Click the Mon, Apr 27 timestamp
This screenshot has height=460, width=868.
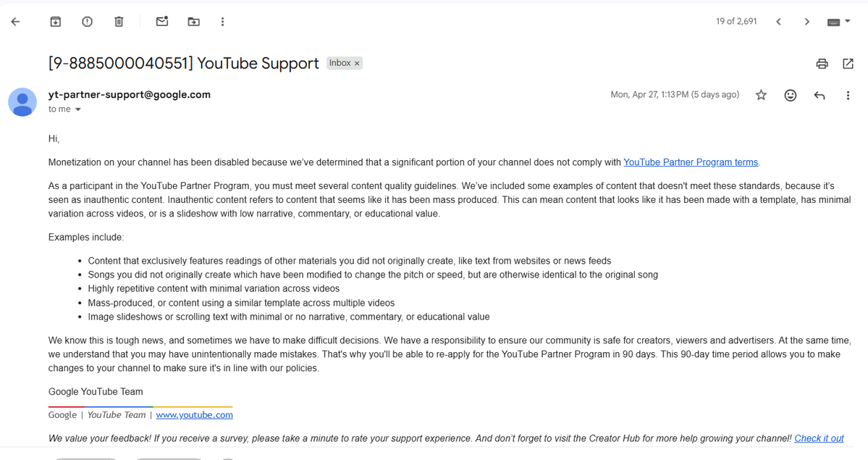675,95
